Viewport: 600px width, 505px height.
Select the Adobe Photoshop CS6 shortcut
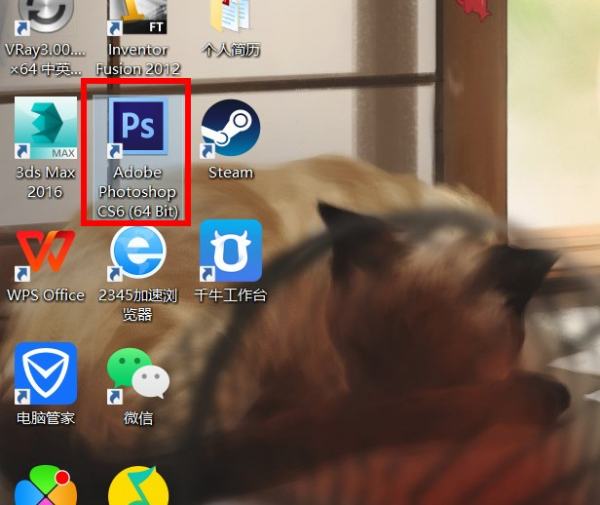pyautogui.click(x=138, y=128)
